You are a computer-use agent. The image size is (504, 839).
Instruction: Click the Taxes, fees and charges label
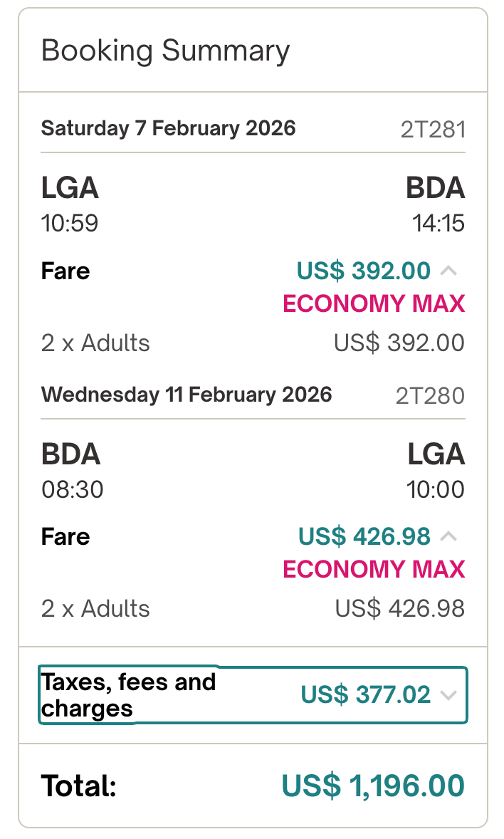(128, 695)
